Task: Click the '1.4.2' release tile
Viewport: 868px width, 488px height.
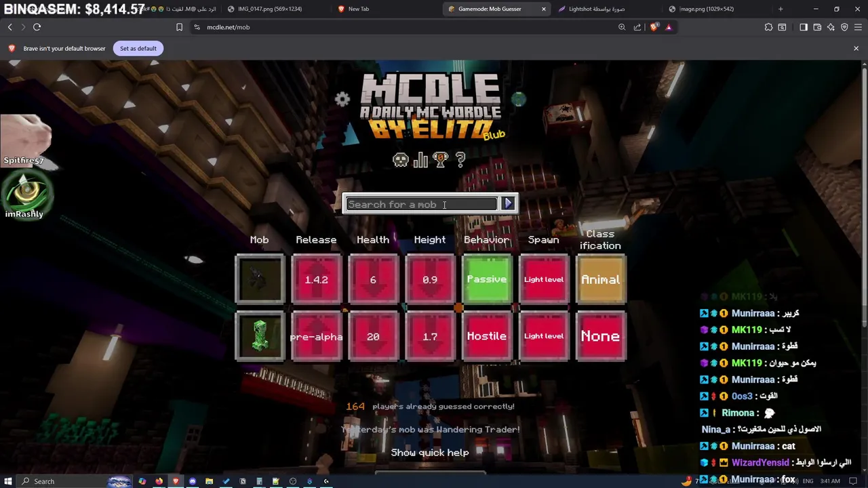Action: [316, 279]
